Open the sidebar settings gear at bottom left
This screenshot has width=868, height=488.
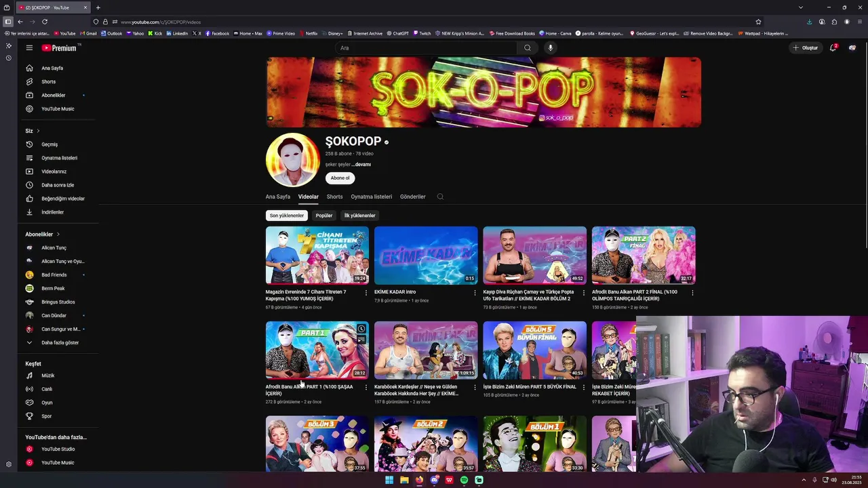8,464
